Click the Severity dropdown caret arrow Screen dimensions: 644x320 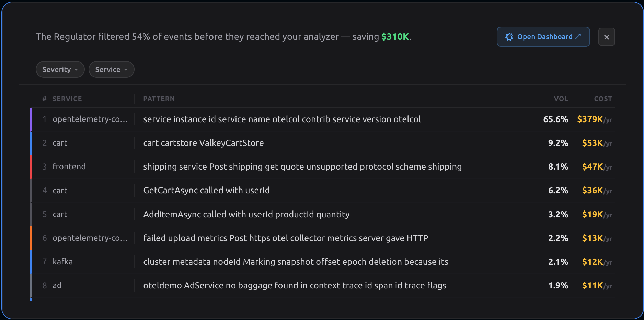[76, 70]
